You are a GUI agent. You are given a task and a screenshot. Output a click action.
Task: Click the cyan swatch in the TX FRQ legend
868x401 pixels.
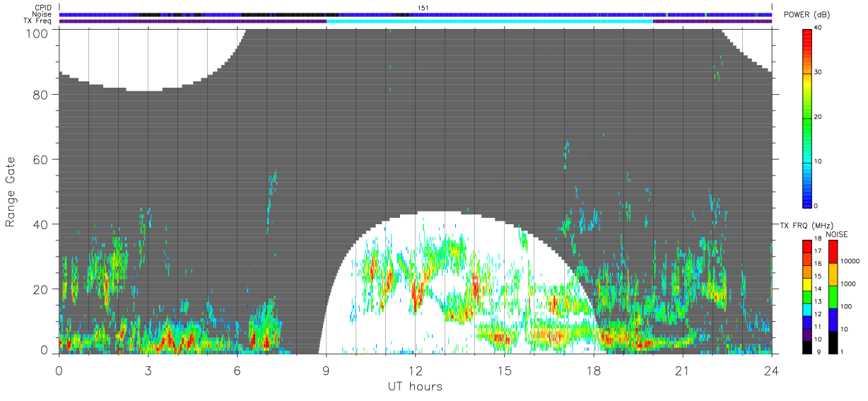807,310
